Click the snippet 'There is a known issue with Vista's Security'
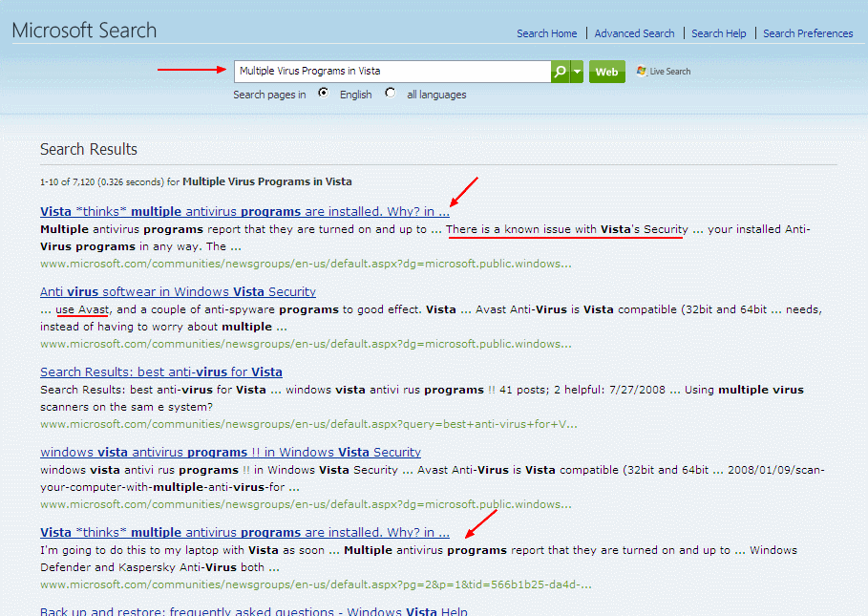This screenshot has height=616, width=868. pyautogui.click(x=567, y=229)
